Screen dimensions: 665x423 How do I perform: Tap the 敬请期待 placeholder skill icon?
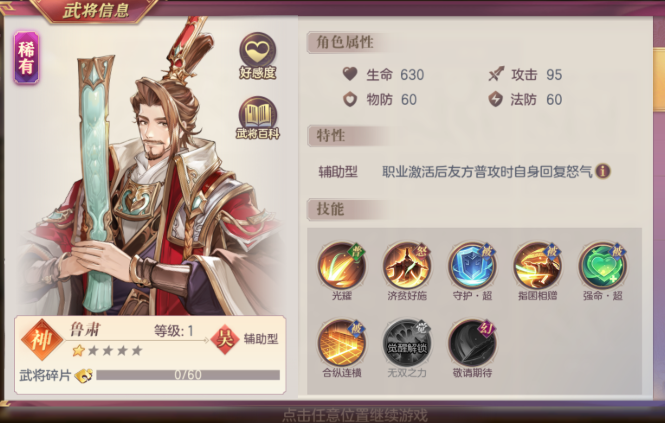[472, 343]
